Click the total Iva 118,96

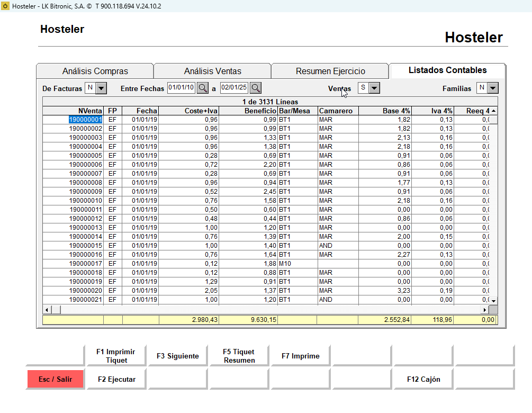tap(432, 320)
